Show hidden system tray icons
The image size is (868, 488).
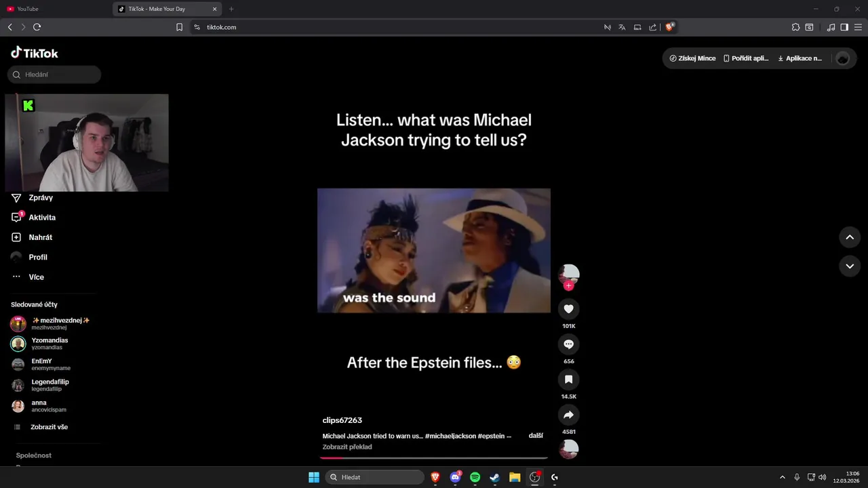tap(782, 477)
